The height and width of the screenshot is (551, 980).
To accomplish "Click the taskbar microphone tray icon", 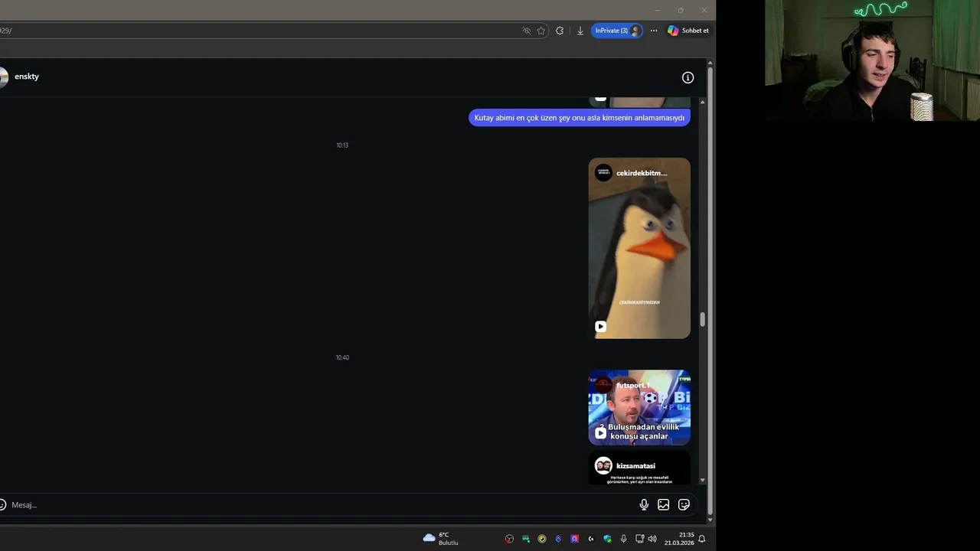I will click(623, 539).
